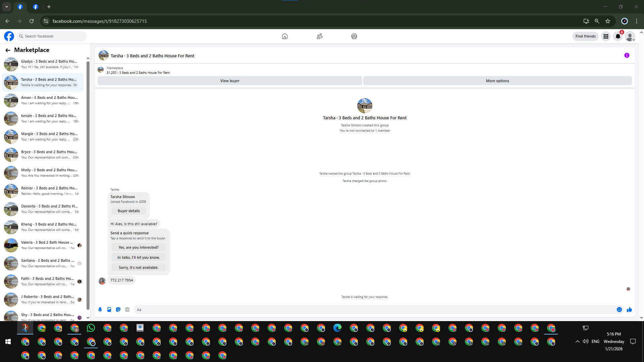Click the attach photo icon
Viewport: 644px width, 362px height.
pyautogui.click(x=109, y=310)
